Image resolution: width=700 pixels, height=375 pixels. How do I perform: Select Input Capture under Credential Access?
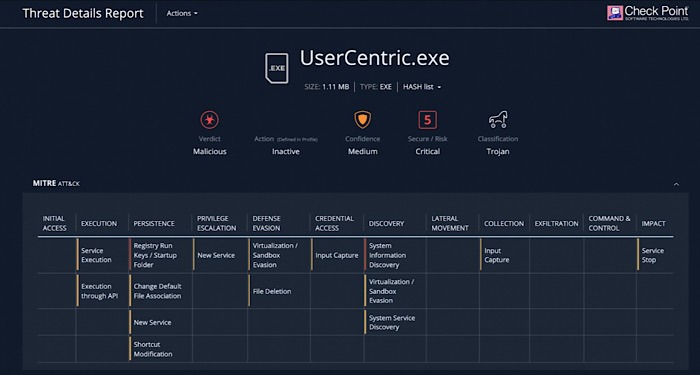[x=337, y=255]
